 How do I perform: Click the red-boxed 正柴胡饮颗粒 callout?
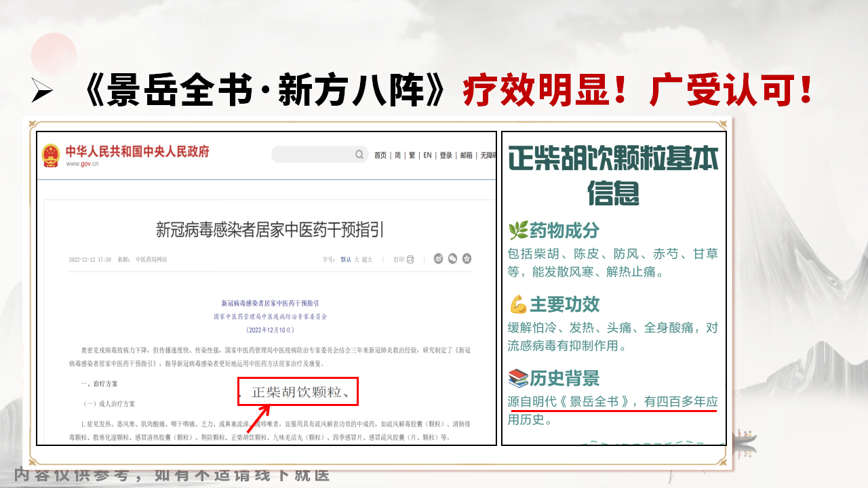pyautogui.click(x=297, y=392)
